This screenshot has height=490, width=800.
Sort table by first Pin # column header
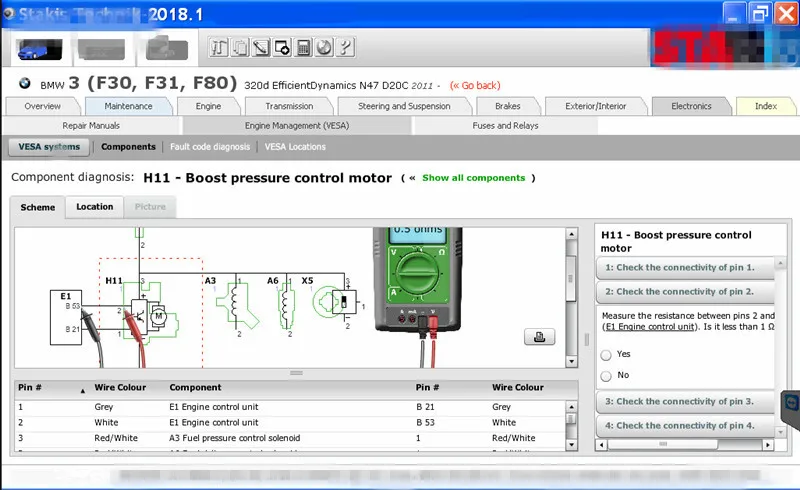pyautogui.click(x=51, y=388)
